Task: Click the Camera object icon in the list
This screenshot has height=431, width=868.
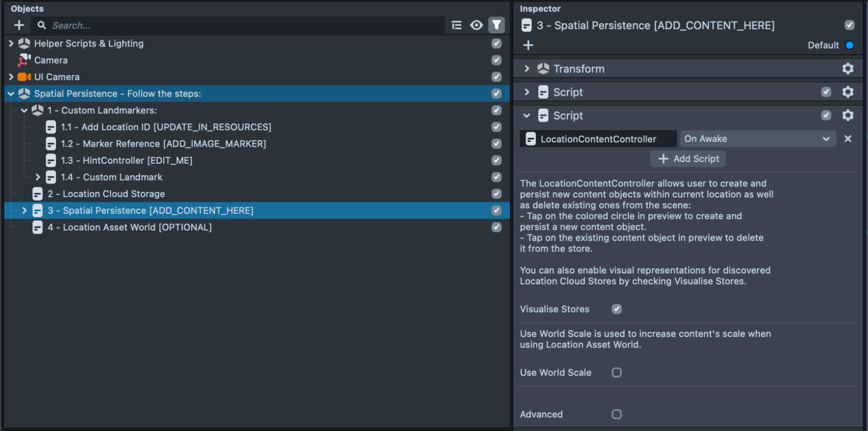Action: tap(24, 60)
